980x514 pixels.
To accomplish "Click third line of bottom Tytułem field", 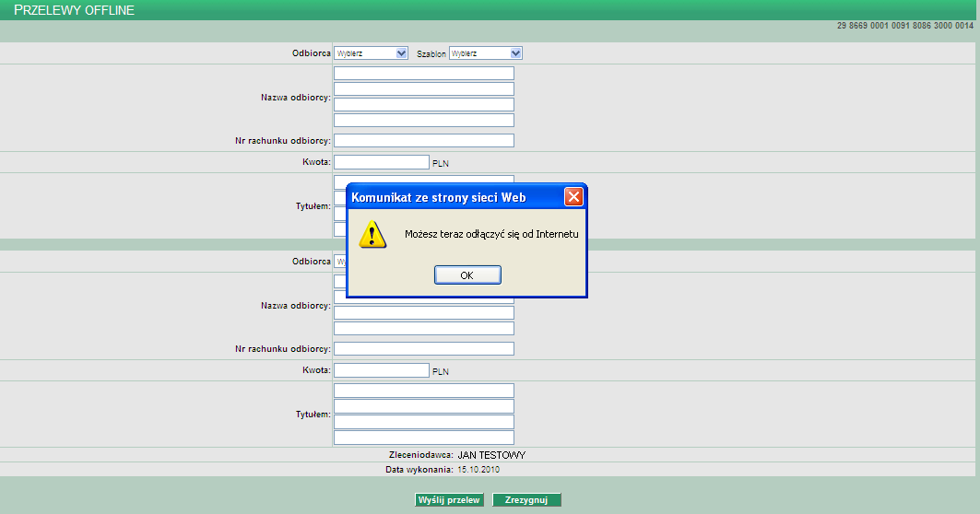I will coord(424,422).
